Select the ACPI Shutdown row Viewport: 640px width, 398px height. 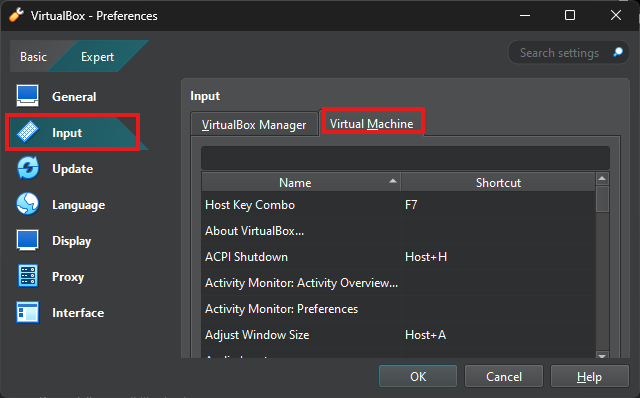(398, 257)
